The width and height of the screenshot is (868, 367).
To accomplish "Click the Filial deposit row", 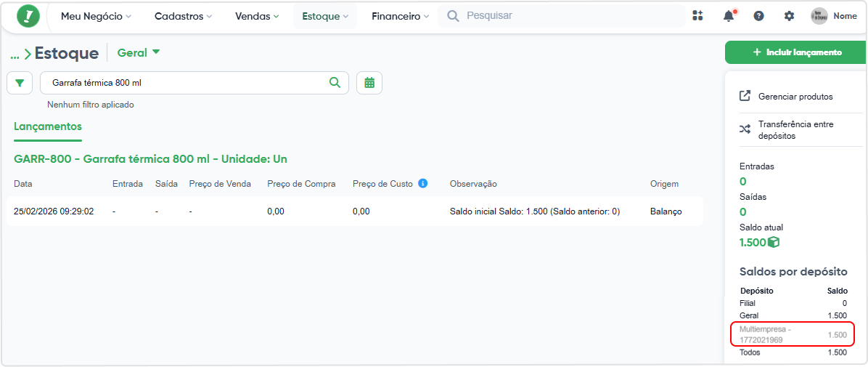I will point(793,303).
